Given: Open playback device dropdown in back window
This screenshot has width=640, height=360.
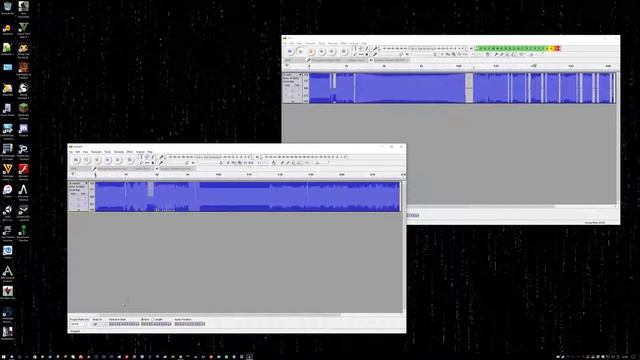Looking at the screenshot, I should click(391, 60).
